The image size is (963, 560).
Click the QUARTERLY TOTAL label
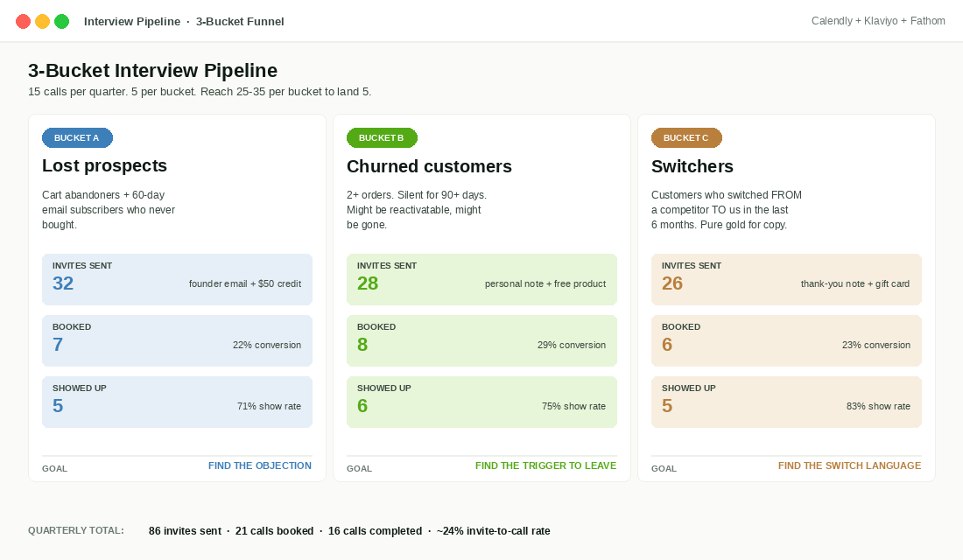click(x=76, y=530)
